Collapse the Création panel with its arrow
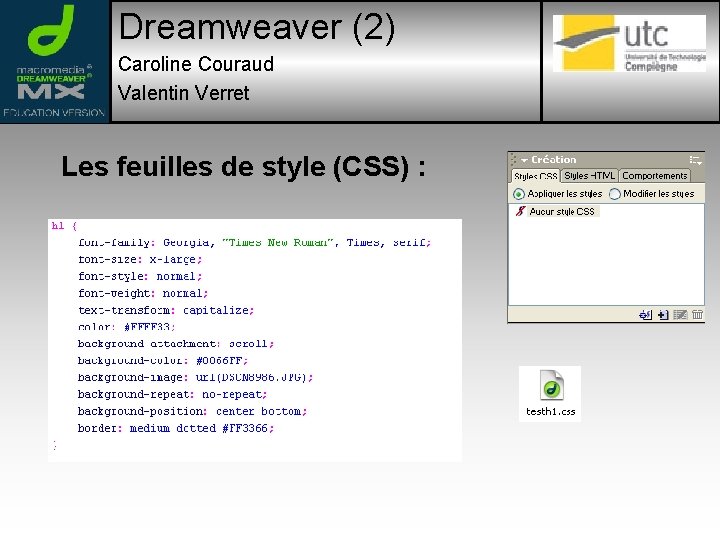The width and height of the screenshot is (720, 540). tap(524, 160)
